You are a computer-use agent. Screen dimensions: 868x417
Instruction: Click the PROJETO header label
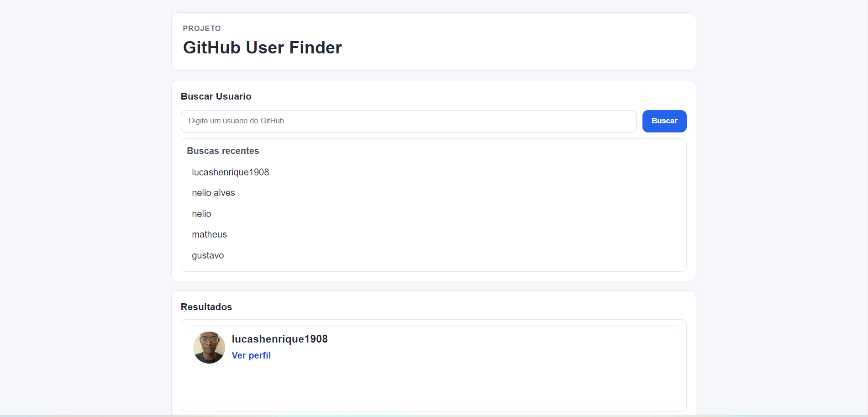201,28
